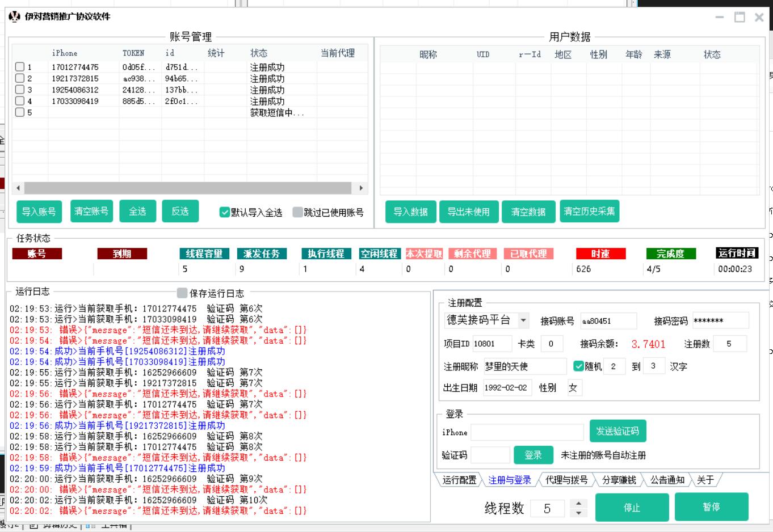Uncheck the 随机 nickname checkbox
The height and width of the screenshot is (532, 773).
(x=578, y=366)
